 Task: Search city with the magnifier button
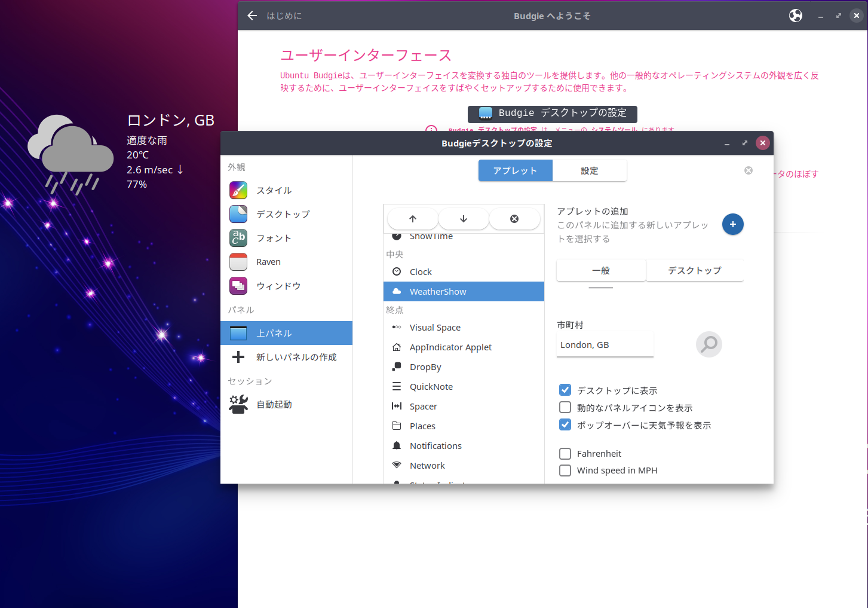(x=709, y=344)
